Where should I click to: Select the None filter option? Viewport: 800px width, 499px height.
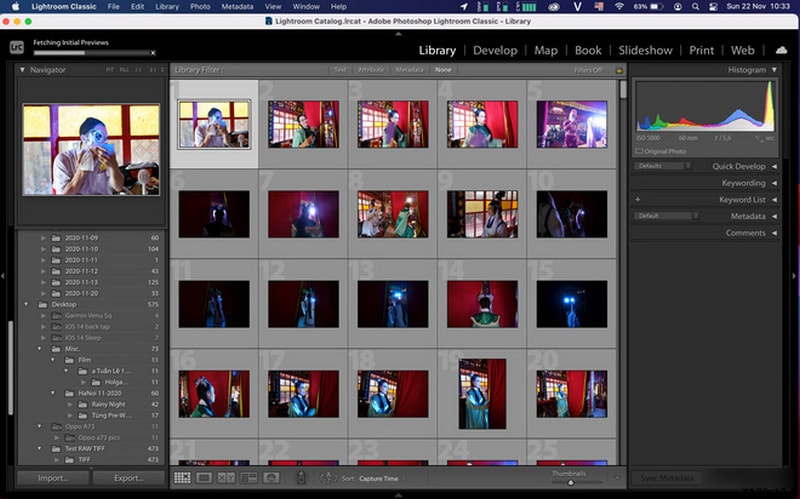[443, 70]
